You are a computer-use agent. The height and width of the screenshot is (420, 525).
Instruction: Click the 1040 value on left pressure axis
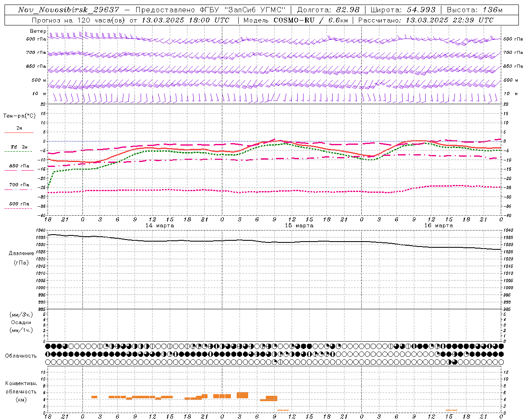(x=40, y=231)
